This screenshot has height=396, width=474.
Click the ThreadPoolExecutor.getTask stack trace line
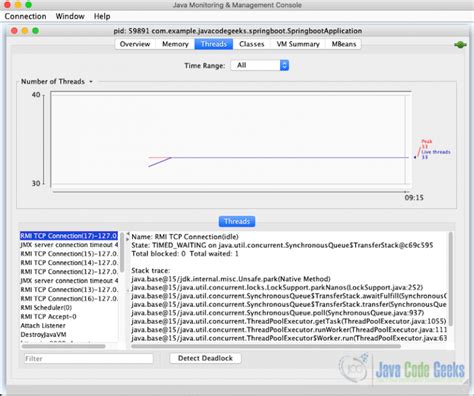click(x=289, y=321)
